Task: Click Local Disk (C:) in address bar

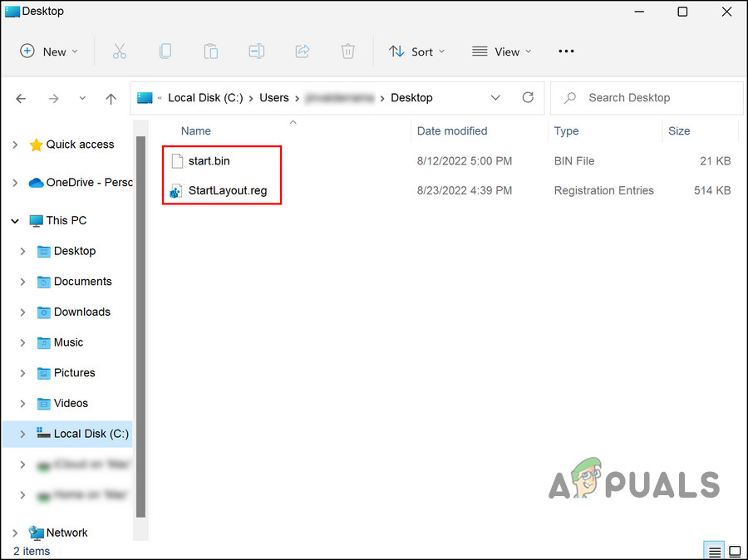Action: click(x=205, y=98)
